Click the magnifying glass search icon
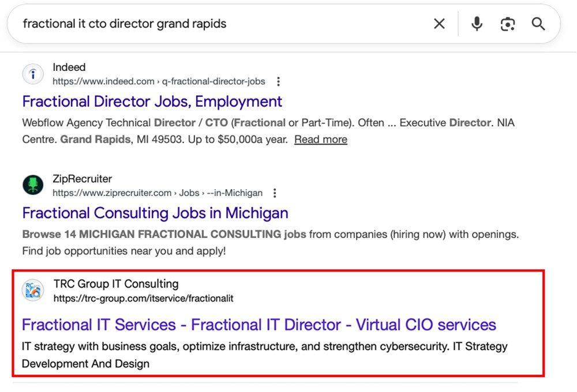The width and height of the screenshot is (577, 392). pyautogui.click(x=538, y=24)
